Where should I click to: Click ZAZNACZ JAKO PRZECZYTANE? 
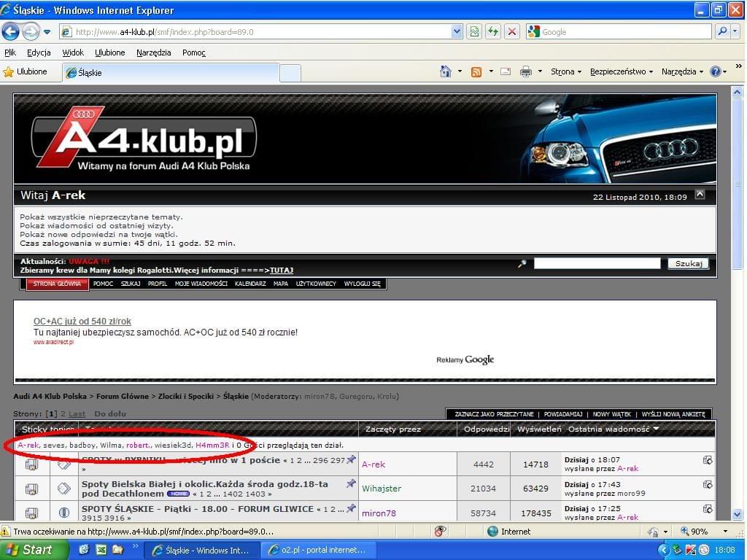494,414
